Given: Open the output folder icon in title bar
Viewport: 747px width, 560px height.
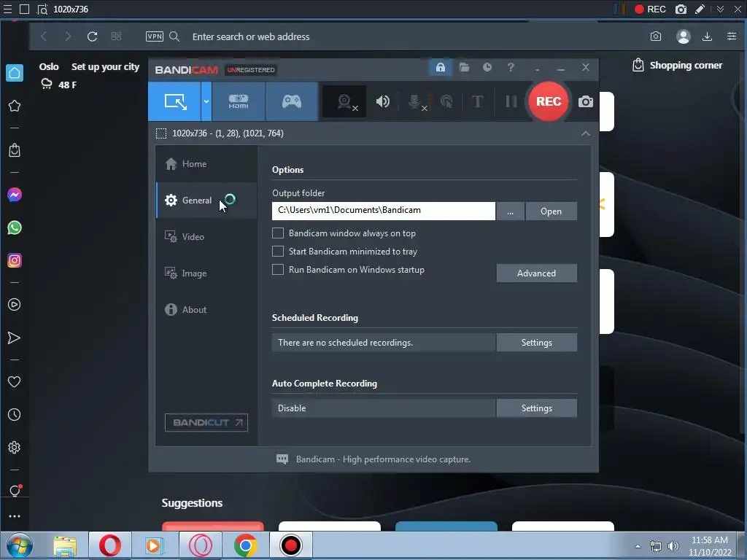Looking at the screenshot, I should [x=464, y=67].
